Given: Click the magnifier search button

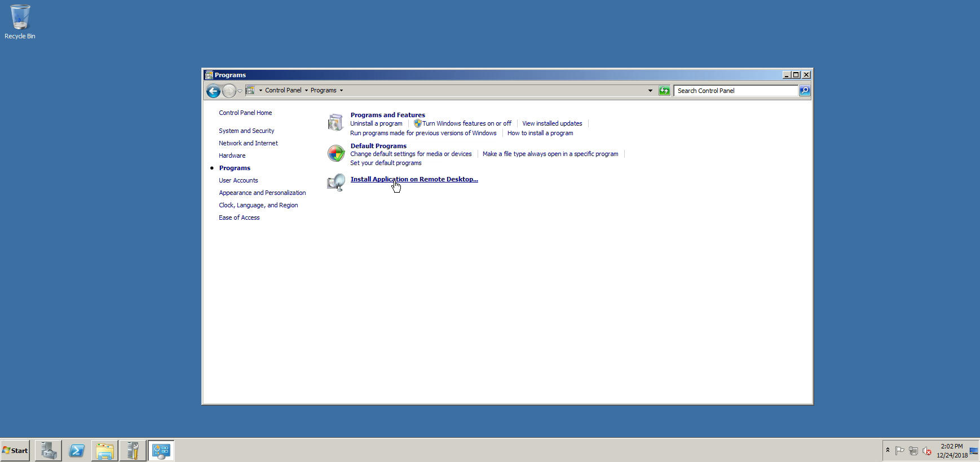Looking at the screenshot, I should 805,91.
